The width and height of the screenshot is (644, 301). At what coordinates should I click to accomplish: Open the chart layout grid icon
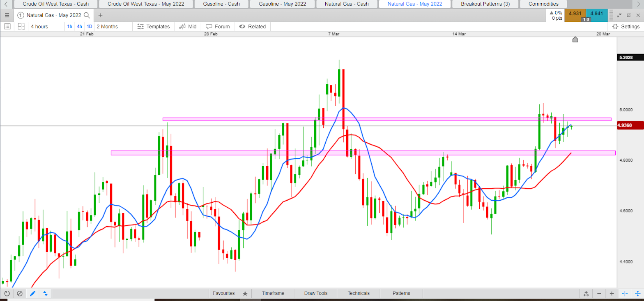point(21,26)
